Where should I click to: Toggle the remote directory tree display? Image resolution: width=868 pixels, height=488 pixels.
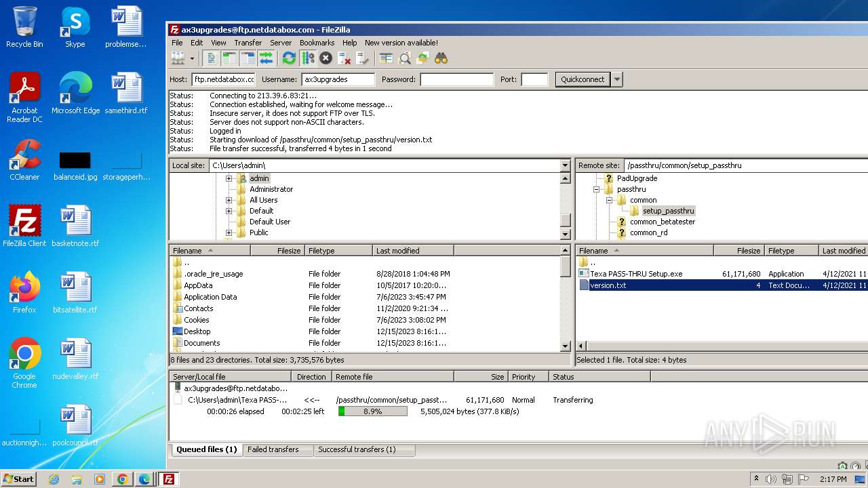point(248,58)
